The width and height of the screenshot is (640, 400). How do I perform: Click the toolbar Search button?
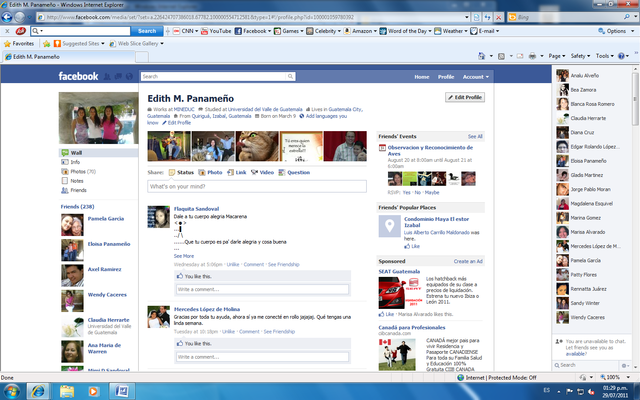[x=147, y=31]
